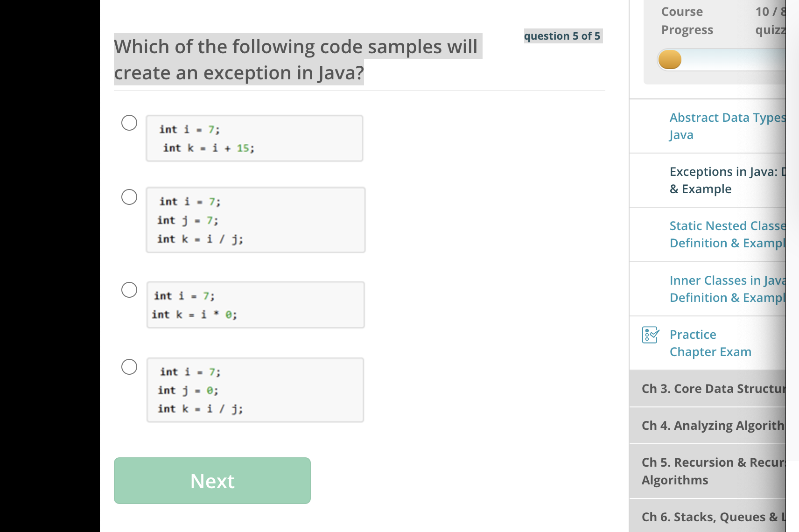
Task: Click the Practice Chapter Exam checklist icon
Action: tap(651, 335)
